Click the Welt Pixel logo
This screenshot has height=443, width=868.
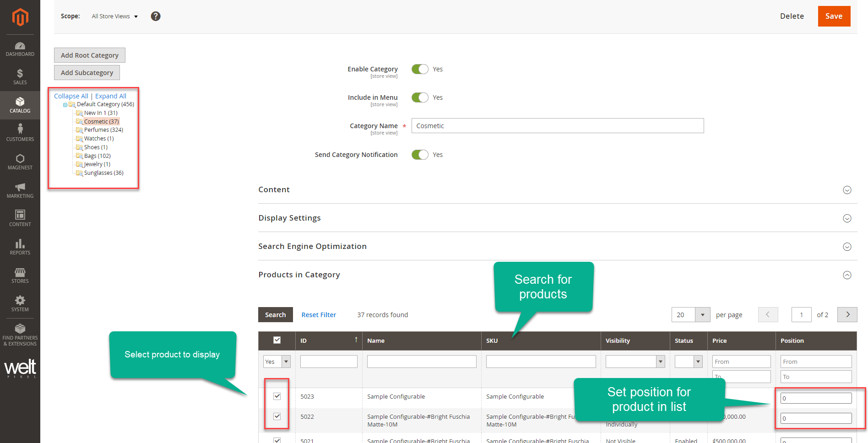(x=20, y=368)
